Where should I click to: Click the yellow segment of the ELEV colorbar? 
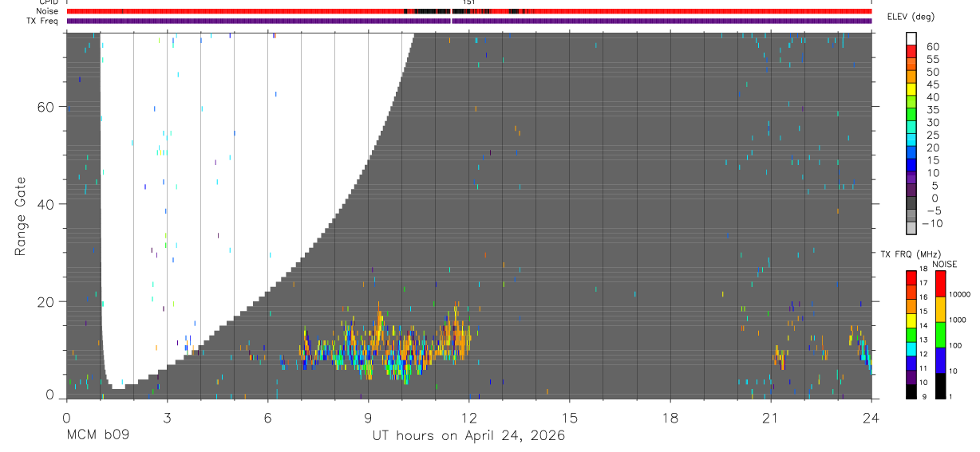911,88
